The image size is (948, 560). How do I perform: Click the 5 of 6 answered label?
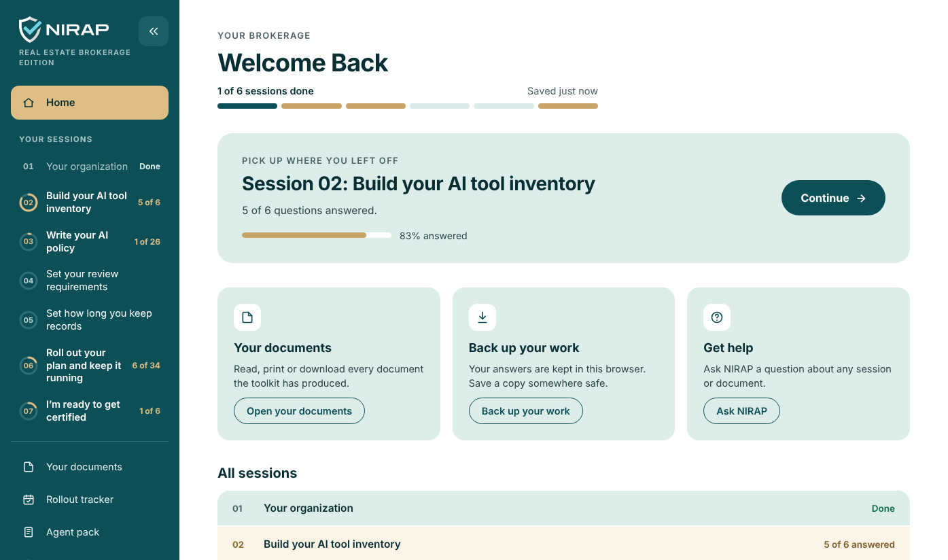coord(859,544)
